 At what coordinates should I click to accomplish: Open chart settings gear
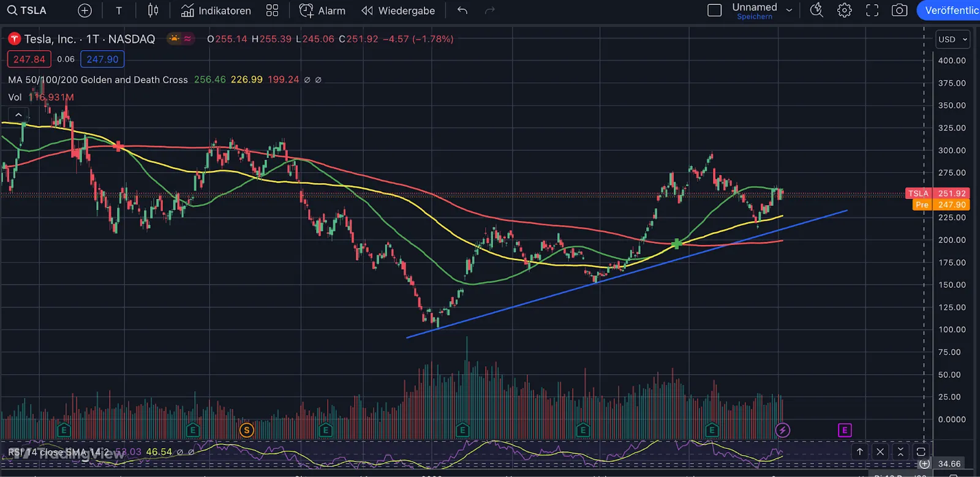[x=845, y=10]
